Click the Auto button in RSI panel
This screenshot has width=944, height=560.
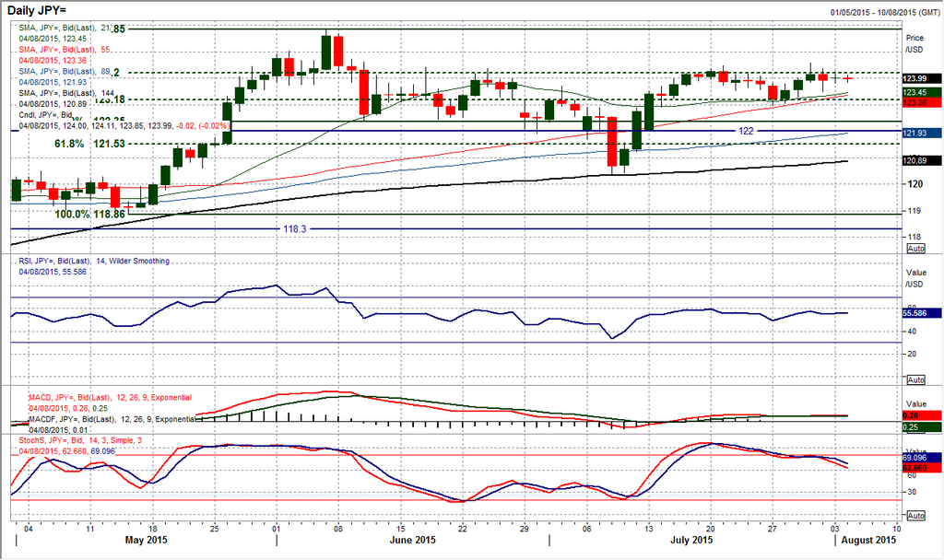tap(915, 380)
